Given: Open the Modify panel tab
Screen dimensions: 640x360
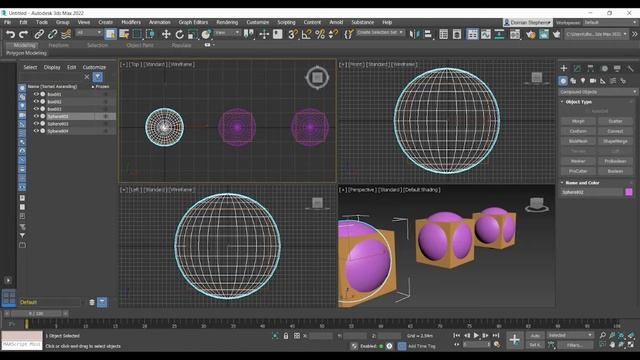Looking at the screenshot, I should pos(577,68).
